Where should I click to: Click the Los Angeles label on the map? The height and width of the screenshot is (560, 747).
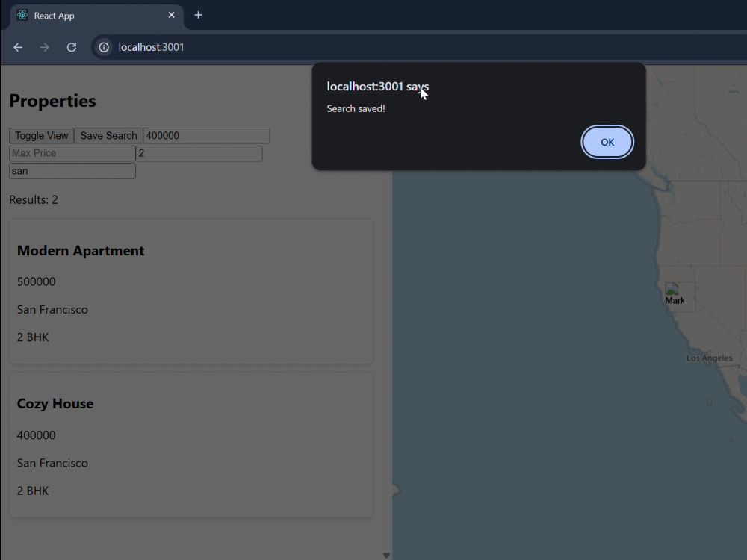710,358
